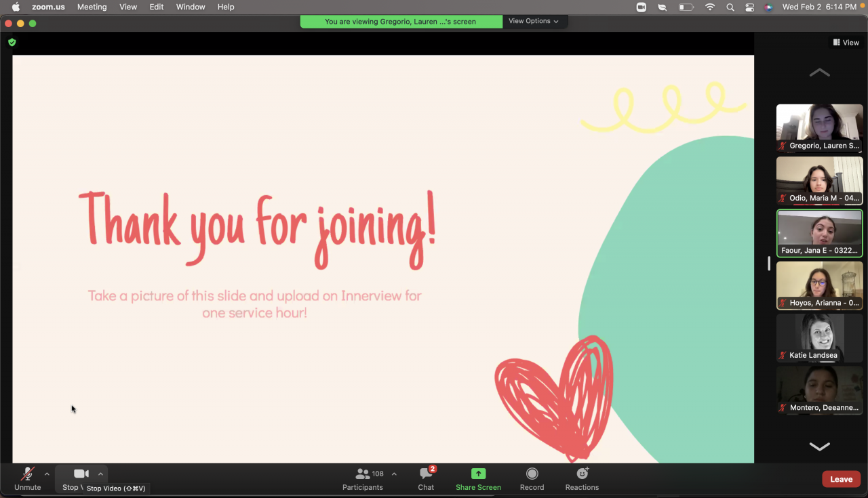Show meeting encryption info via green shield
Screen dimensions: 868x498
click(12, 42)
